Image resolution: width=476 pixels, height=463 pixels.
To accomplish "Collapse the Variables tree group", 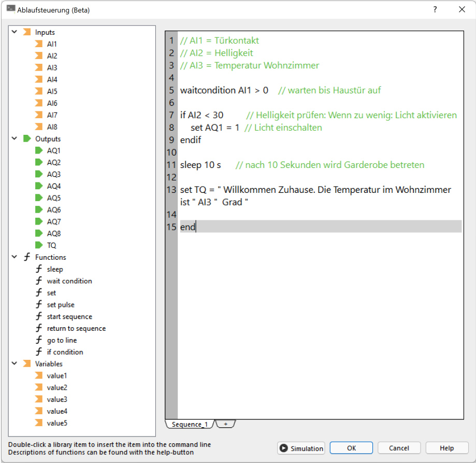I will tap(14, 364).
